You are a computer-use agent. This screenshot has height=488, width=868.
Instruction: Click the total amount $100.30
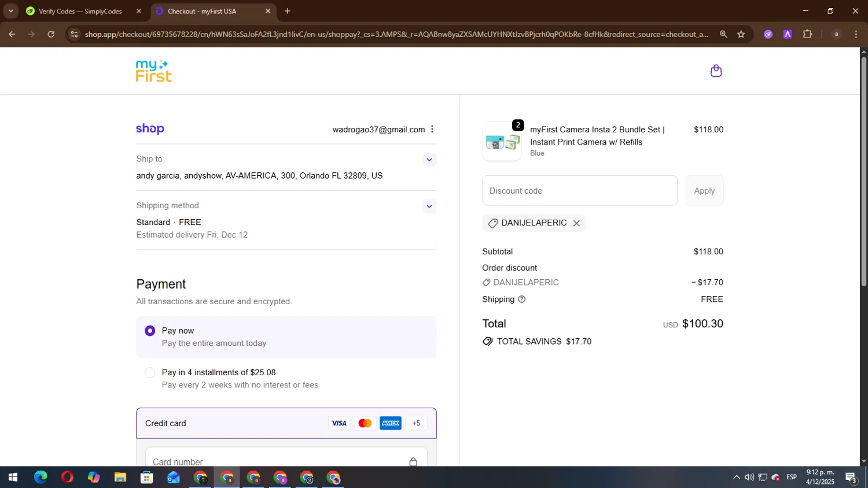(703, 324)
